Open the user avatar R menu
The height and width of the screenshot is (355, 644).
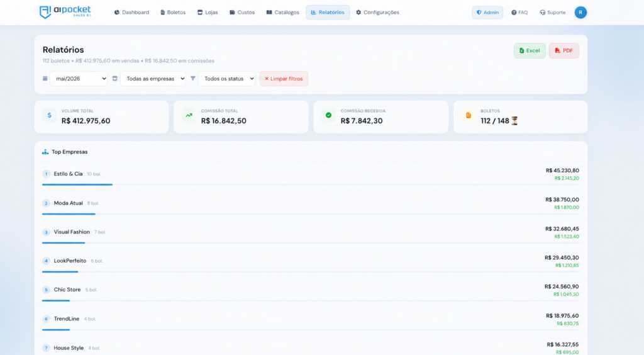tap(580, 13)
